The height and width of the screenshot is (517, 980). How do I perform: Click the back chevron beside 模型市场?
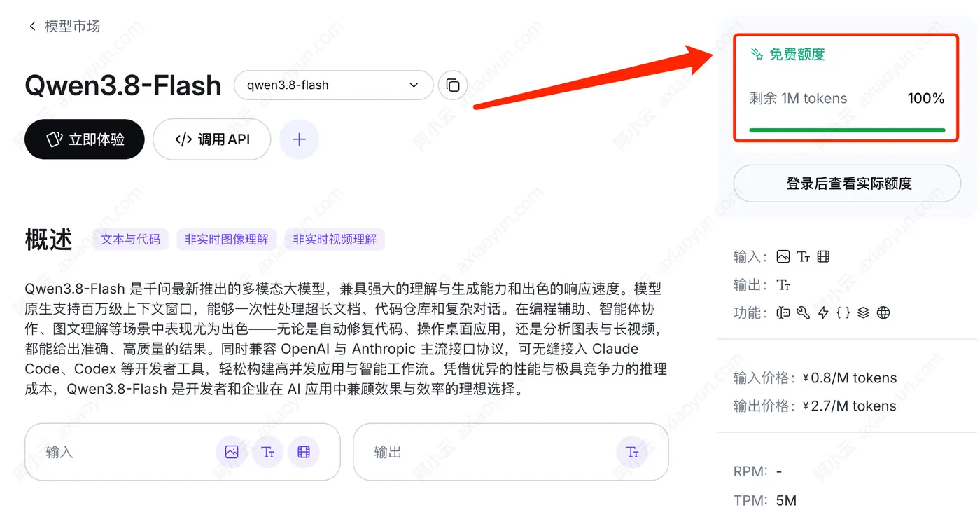pos(32,27)
